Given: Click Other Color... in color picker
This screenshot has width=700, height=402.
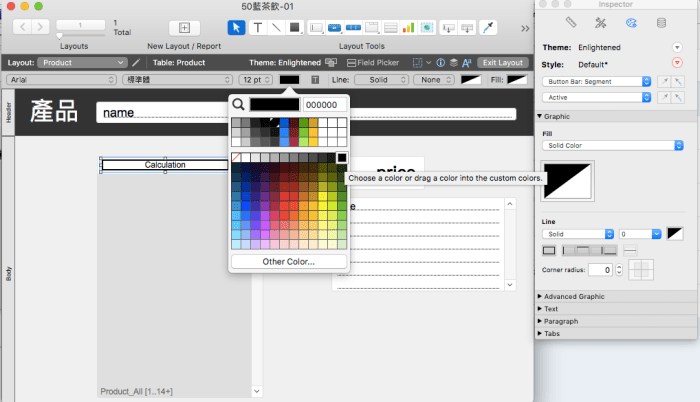Looking at the screenshot, I should pos(289,261).
